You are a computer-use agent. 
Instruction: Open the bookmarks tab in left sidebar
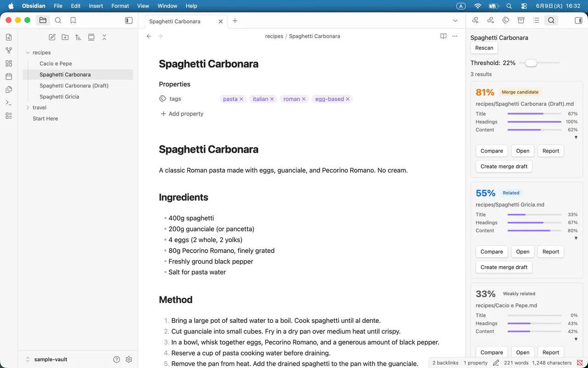click(x=73, y=20)
